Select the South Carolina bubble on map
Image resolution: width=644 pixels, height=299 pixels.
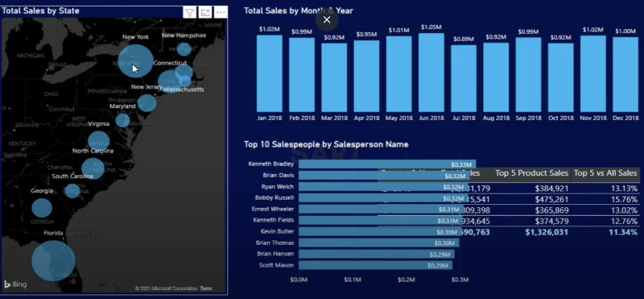pyautogui.click(x=72, y=190)
